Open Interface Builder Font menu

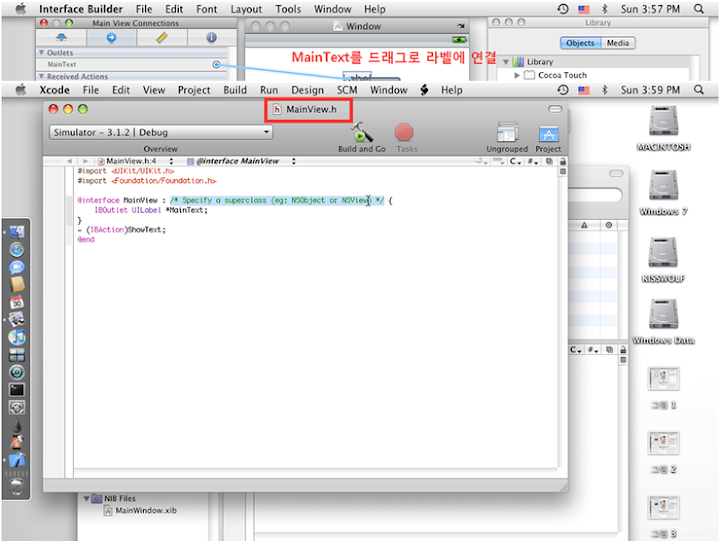point(207,9)
